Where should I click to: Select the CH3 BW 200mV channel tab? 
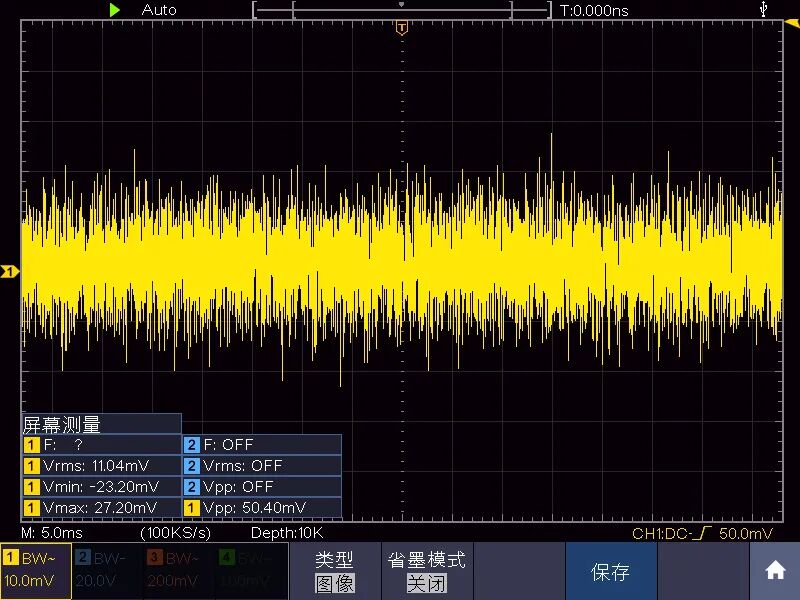(x=179, y=570)
